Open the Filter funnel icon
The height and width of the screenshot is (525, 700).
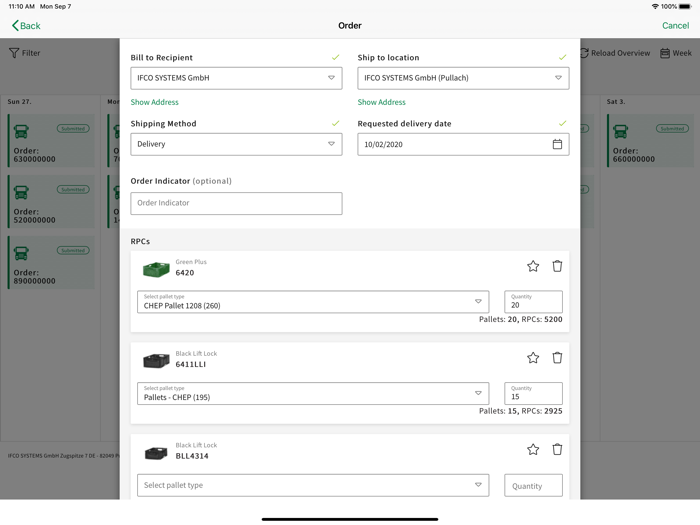tap(14, 53)
